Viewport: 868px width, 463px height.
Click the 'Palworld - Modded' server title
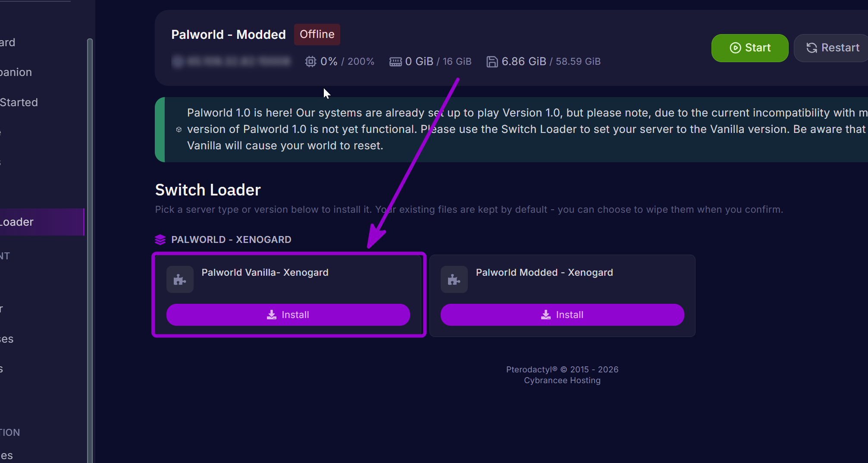(x=229, y=35)
